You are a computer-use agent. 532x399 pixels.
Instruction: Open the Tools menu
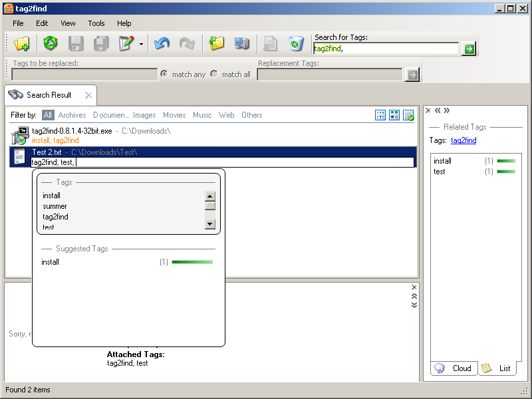point(96,23)
